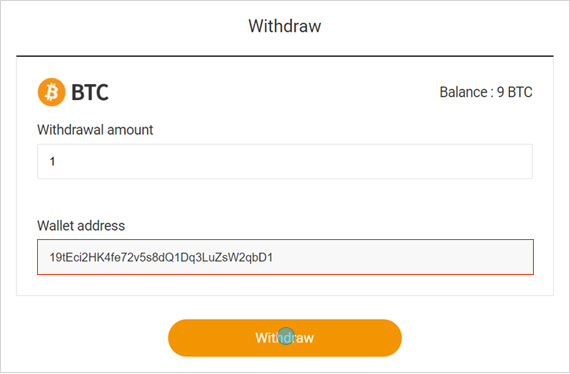Click the Balance : 9 BTC text

click(x=486, y=92)
